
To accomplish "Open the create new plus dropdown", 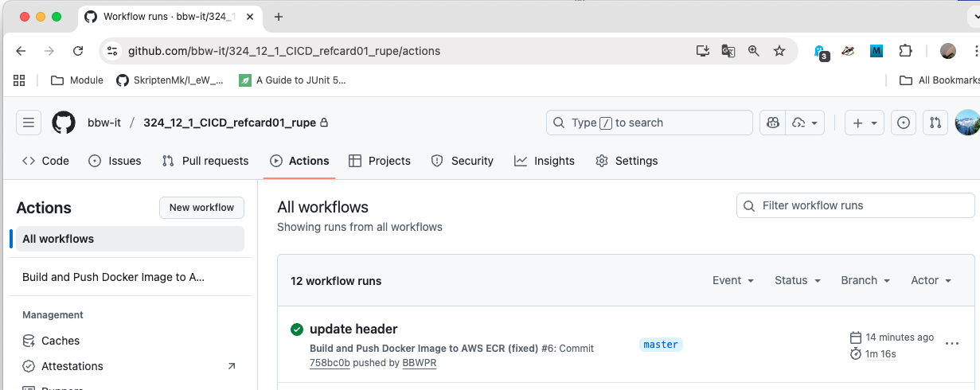I will (x=865, y=123).
